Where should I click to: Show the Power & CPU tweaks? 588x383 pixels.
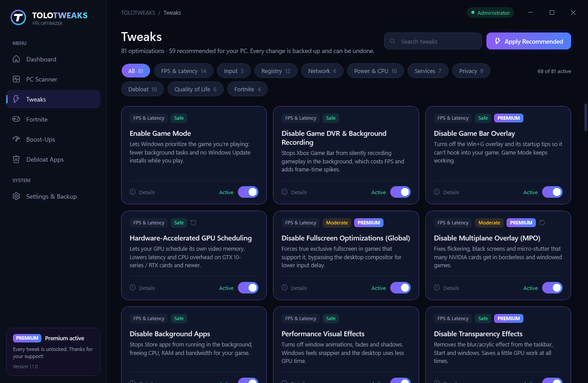(376, 71)
